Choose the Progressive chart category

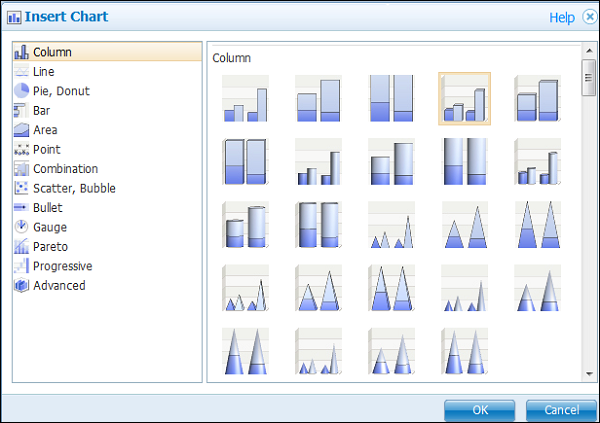click(107, 266)
